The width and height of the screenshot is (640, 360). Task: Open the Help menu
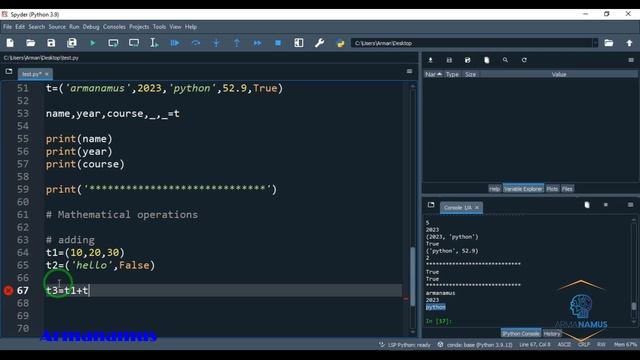click(191, 27)
